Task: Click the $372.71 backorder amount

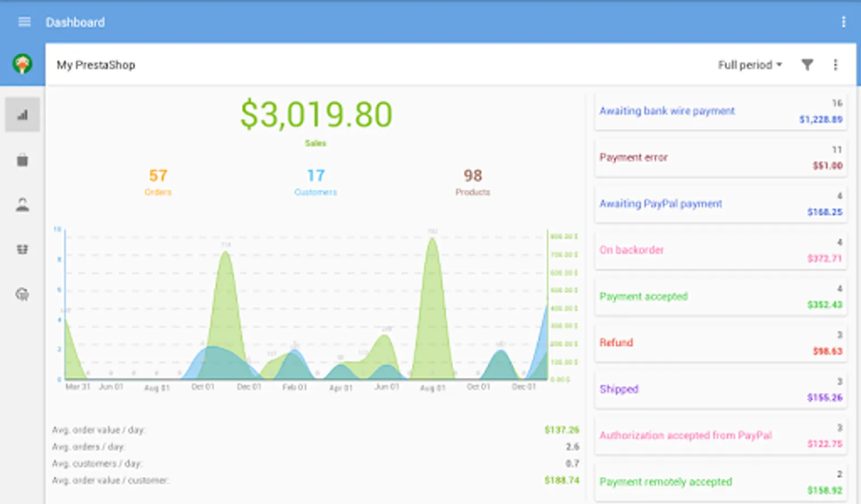Action: [x=825, y=258]
